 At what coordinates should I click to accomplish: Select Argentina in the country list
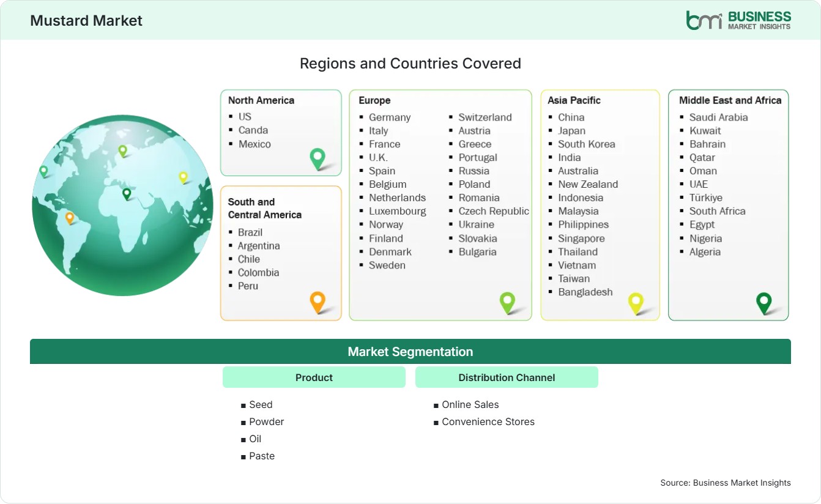tap(259, 245)
